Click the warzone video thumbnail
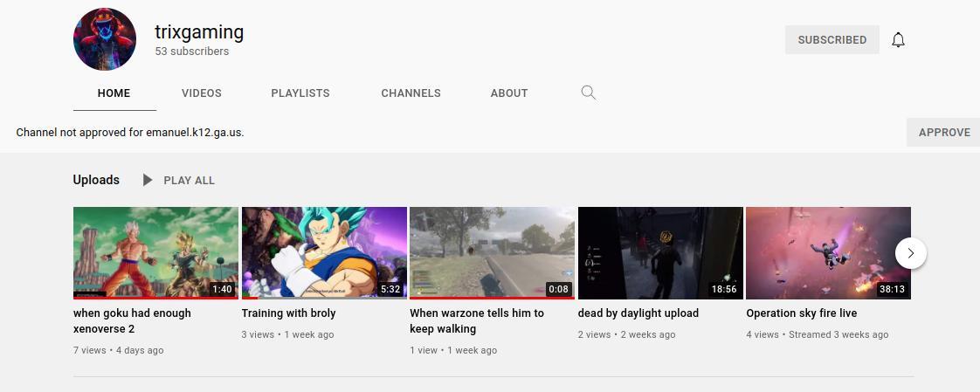This screenshot has width=980, height=392. [492, 253]
